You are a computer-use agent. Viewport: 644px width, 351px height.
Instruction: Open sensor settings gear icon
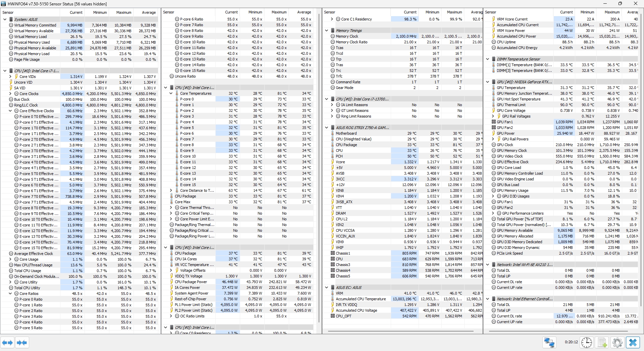click(617, 343)
